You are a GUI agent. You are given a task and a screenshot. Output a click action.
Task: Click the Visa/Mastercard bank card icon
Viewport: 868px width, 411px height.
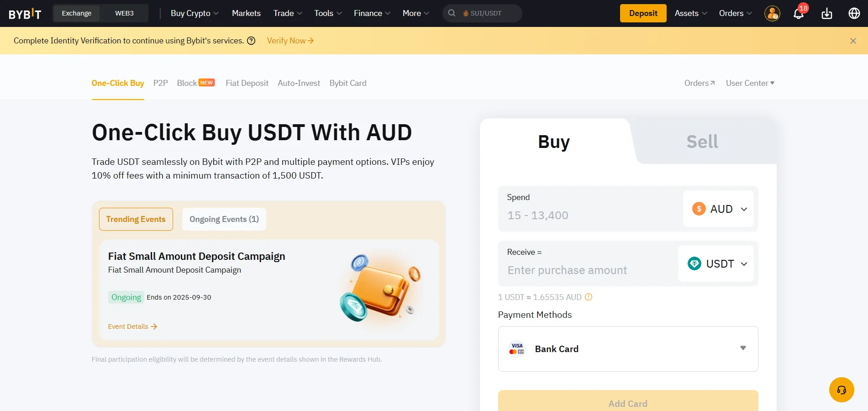[516, 349]
